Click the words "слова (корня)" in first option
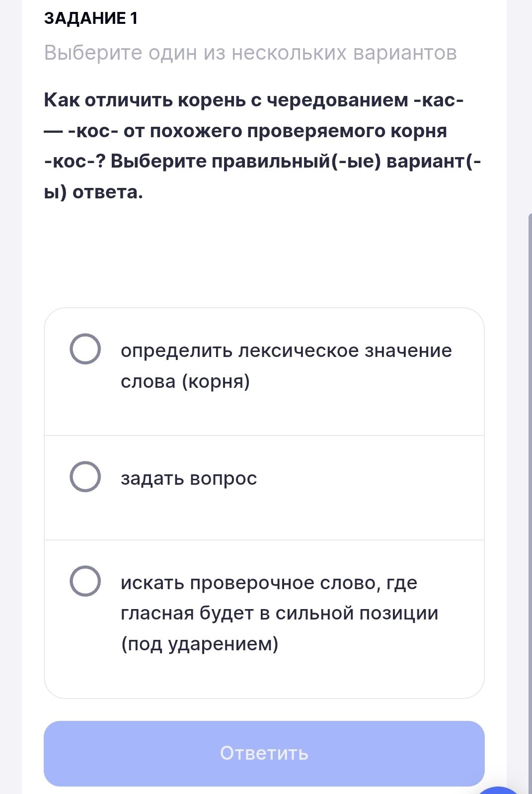Screen dimensions: 532x794 [185, 381]
